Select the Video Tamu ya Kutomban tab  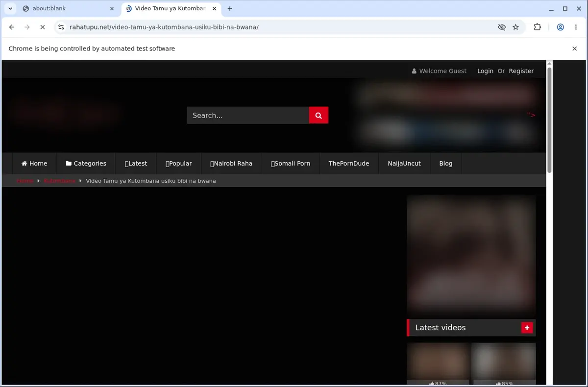tap(171, 8)
